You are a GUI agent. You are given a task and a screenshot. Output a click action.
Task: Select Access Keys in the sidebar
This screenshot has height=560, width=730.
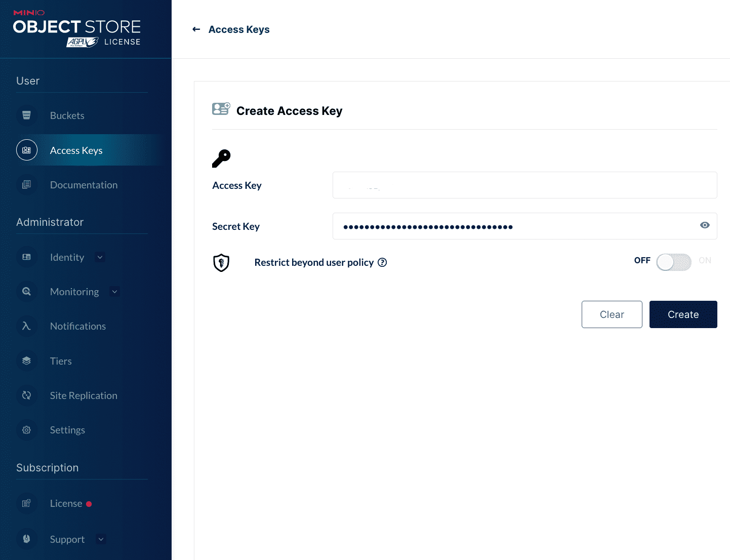[x=76, y=150]
